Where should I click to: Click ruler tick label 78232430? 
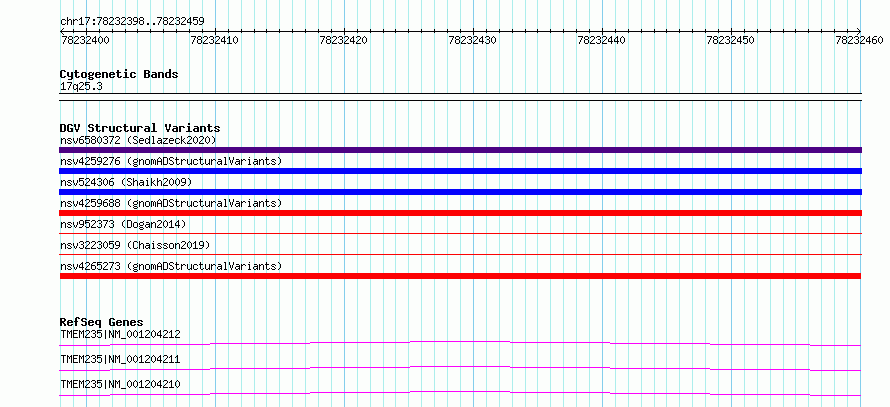pyautogui.click(x=472, y=40)
